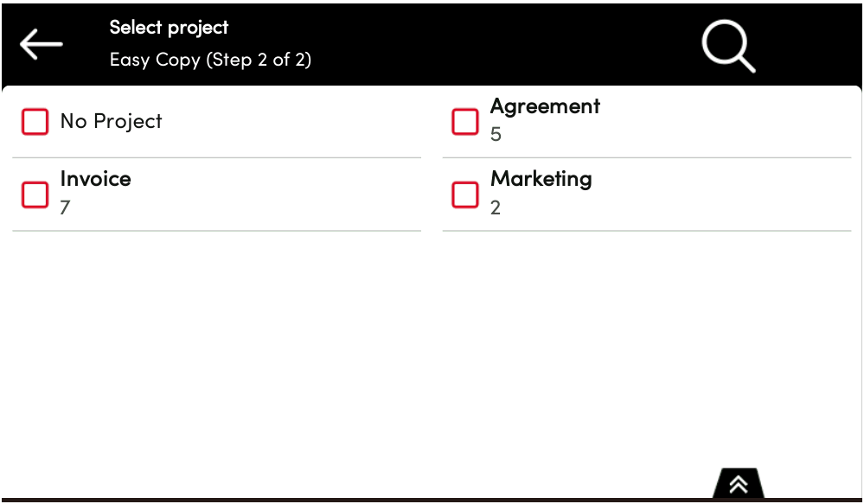Click the divider line beneath the Marketing row
This screenshot has width=864, height=504.
tap(647, 231)
